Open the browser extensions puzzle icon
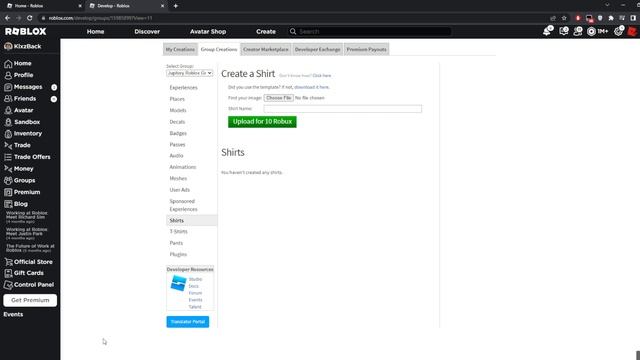Image resolution: width=640 pixels, height=360 pixels. 611,18
